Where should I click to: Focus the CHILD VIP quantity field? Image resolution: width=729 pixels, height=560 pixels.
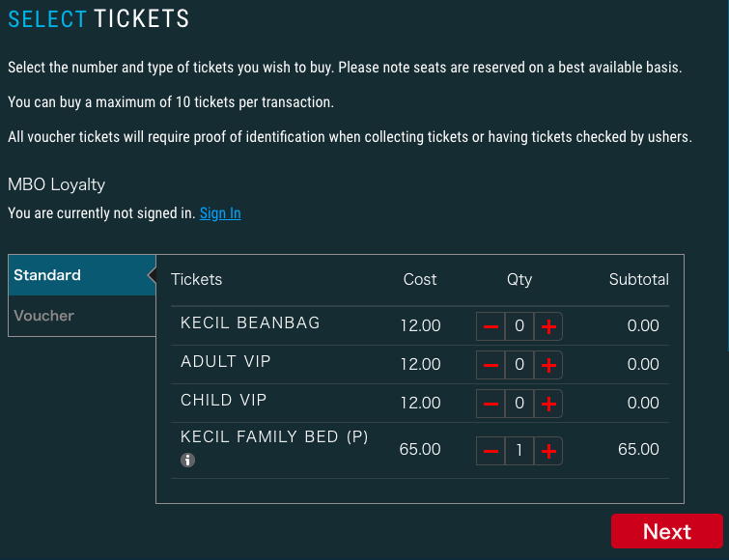click(519, 404)
